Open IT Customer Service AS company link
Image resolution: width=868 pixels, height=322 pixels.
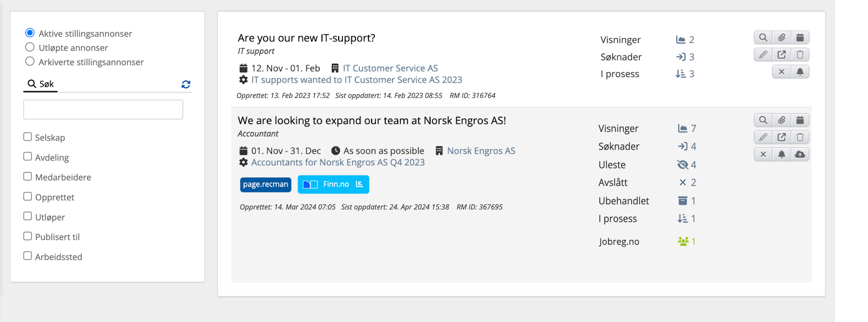click(390, 68)
